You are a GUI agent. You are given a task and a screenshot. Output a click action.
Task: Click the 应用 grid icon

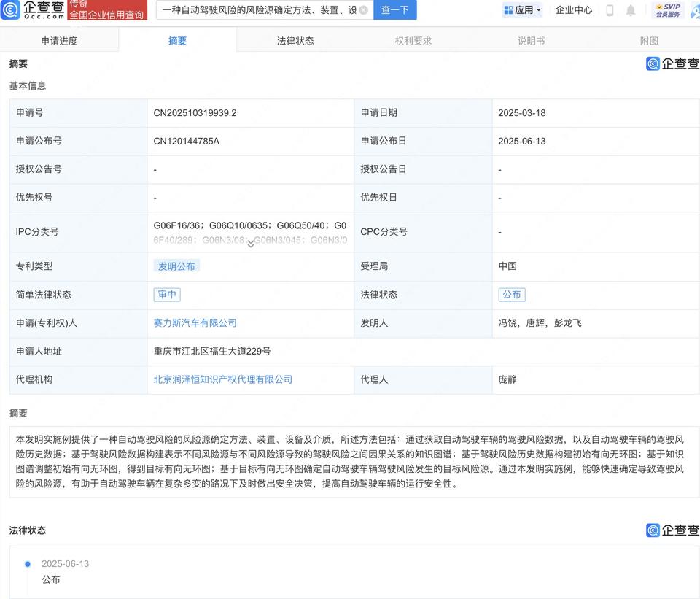(508, 10)
